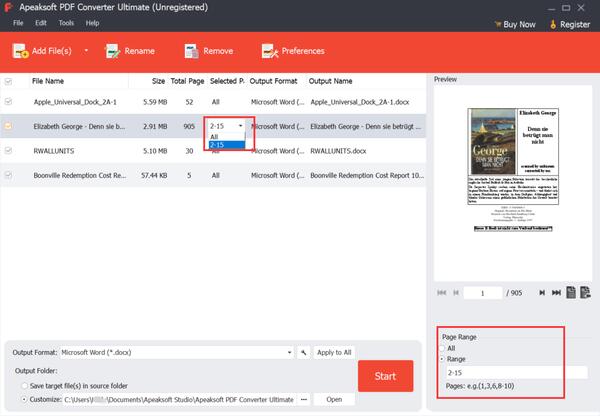600x416 pixels.
Task: Jump to last page in preview
Action: (x=543, y=293)
